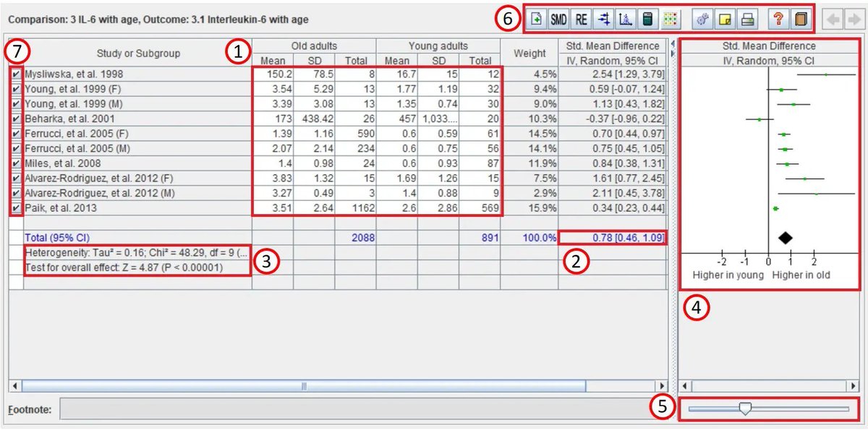Viewport: 868px width, 430px height.
Task: Click the yellow notes icon
Action: tap(723, 20)
